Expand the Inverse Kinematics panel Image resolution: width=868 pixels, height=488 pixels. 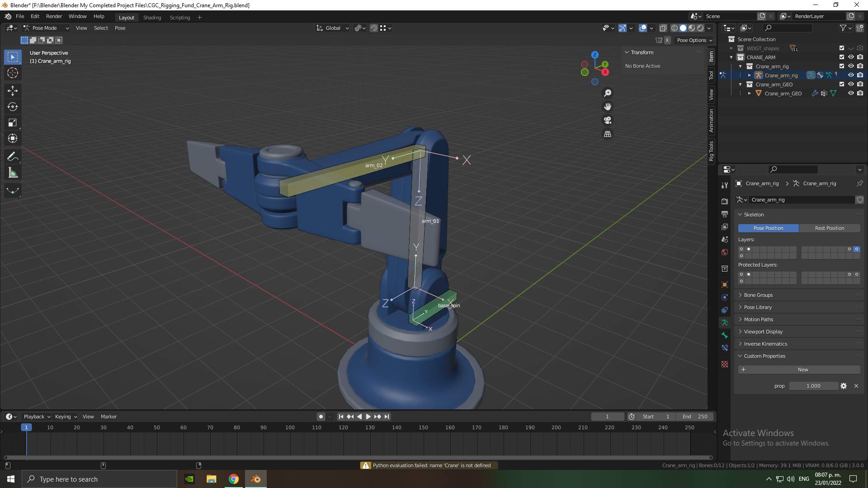[x=765, y=344]
